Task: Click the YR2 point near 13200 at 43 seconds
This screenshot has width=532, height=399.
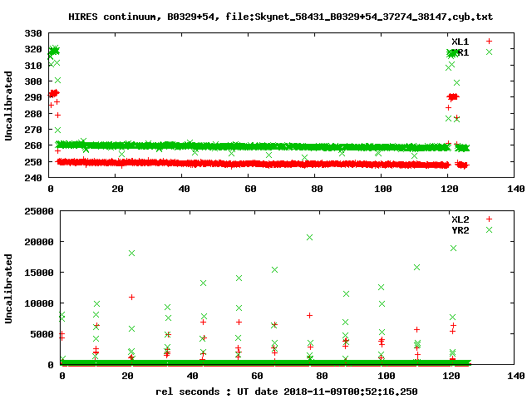Action: 203,283
